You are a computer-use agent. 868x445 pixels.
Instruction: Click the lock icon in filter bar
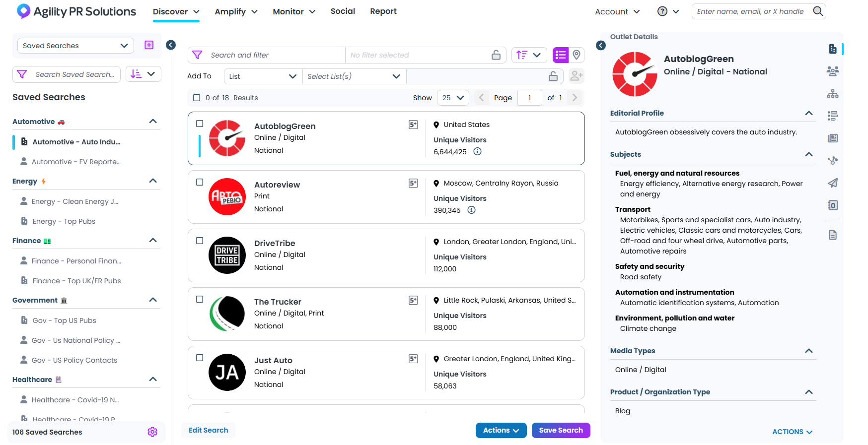[x=496, y=55]
